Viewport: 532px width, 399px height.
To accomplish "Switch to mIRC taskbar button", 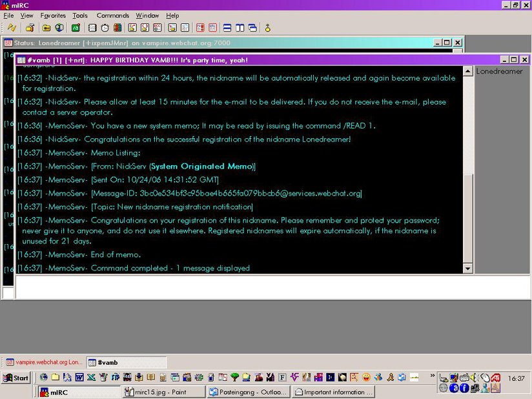I will [x=79, y=392].
